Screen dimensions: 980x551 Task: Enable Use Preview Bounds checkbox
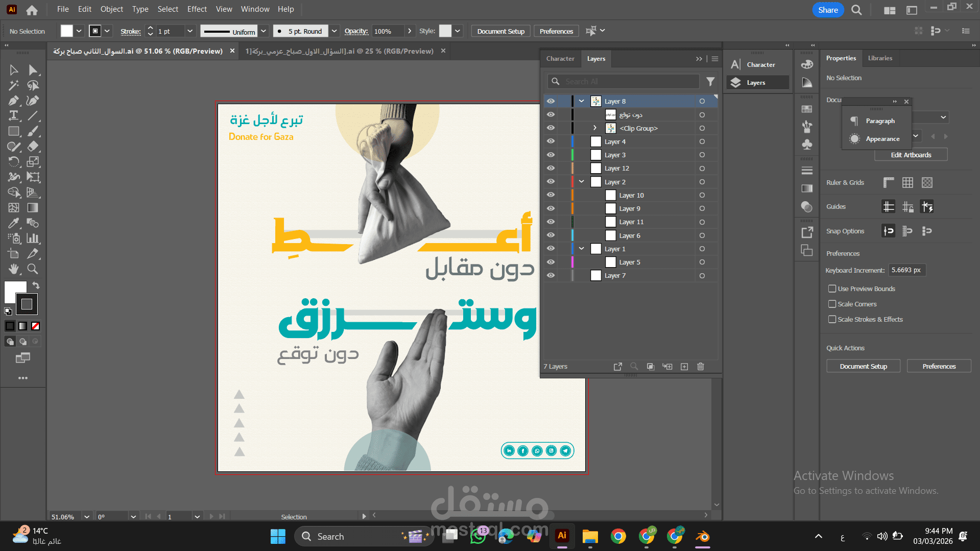pyautogui.click(x=832, y=289)
